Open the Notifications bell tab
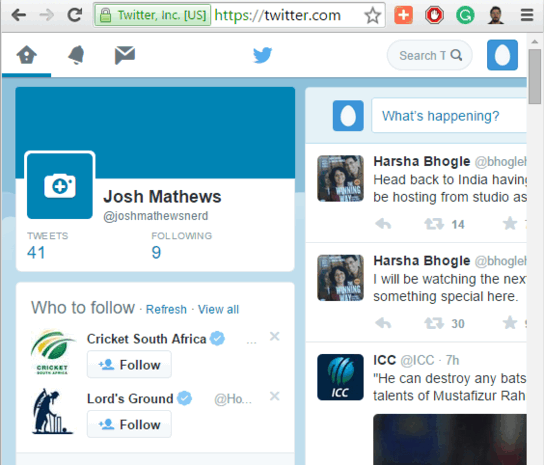 point(76,55)
